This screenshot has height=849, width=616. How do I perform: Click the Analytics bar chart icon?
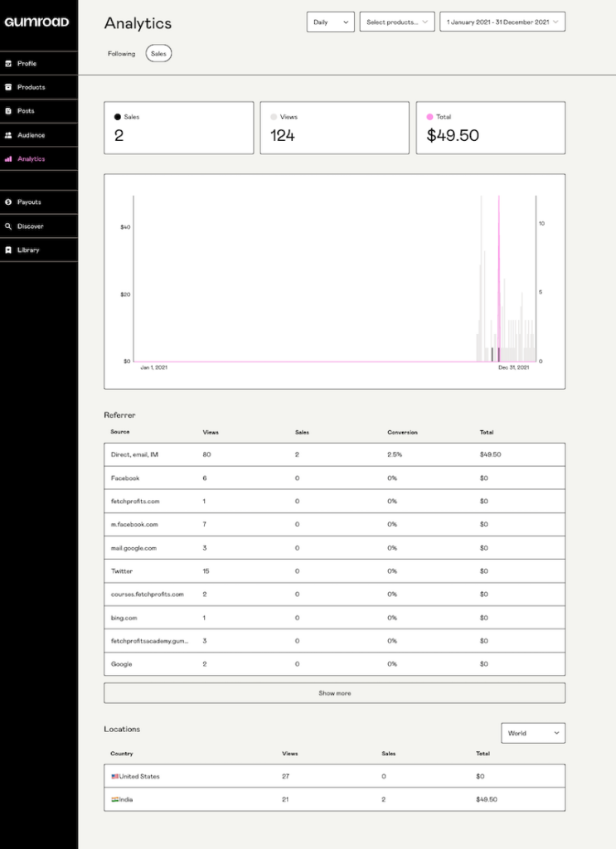point(8,158)
